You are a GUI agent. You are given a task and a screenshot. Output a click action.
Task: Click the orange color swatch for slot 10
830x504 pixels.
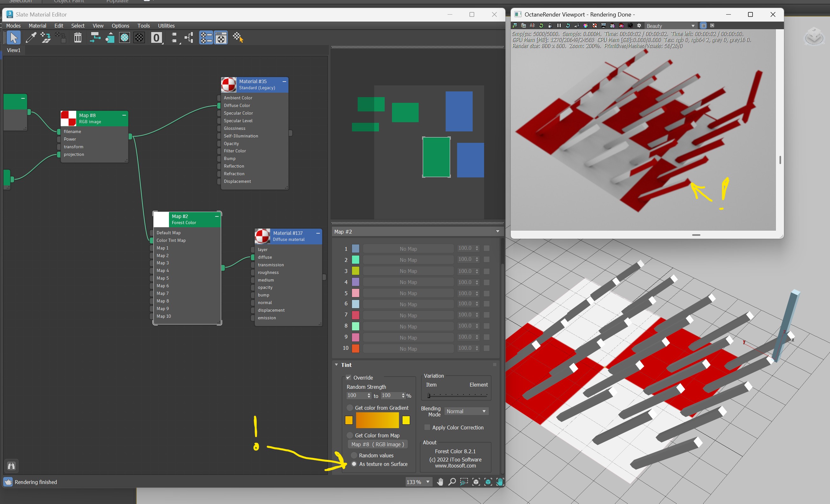355,348
